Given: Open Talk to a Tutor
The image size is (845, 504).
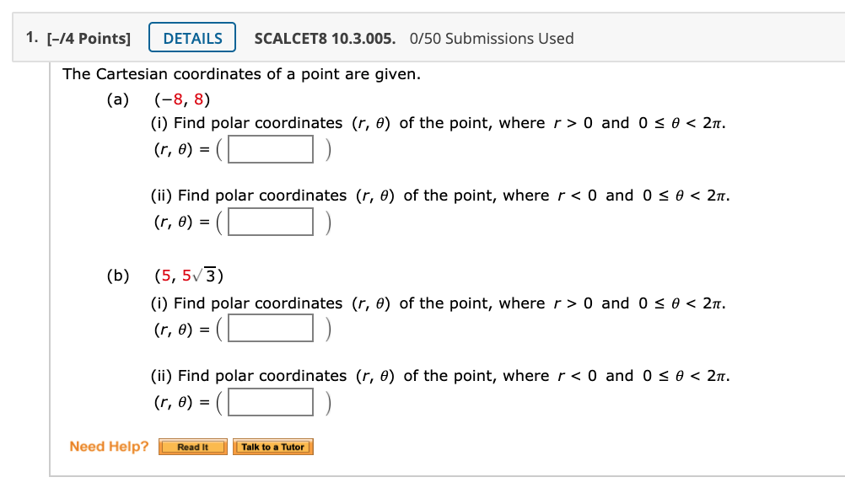Looking at the screenshot, I should (272, 447).
